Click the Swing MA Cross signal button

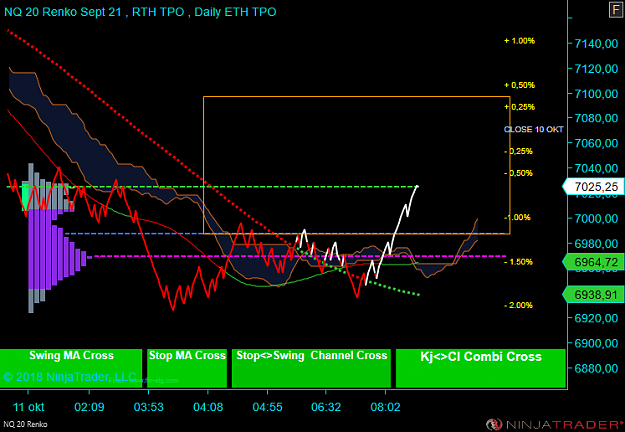(x=71, y=368)
